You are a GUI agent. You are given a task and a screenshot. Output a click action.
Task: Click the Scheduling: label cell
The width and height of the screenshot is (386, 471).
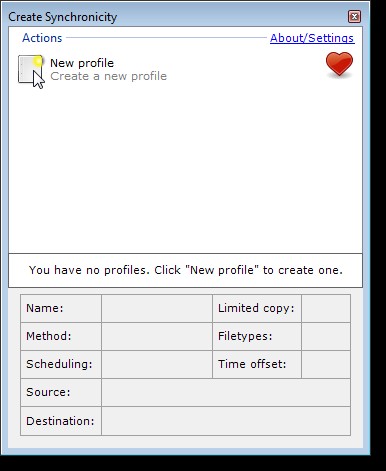click(61, 364)
